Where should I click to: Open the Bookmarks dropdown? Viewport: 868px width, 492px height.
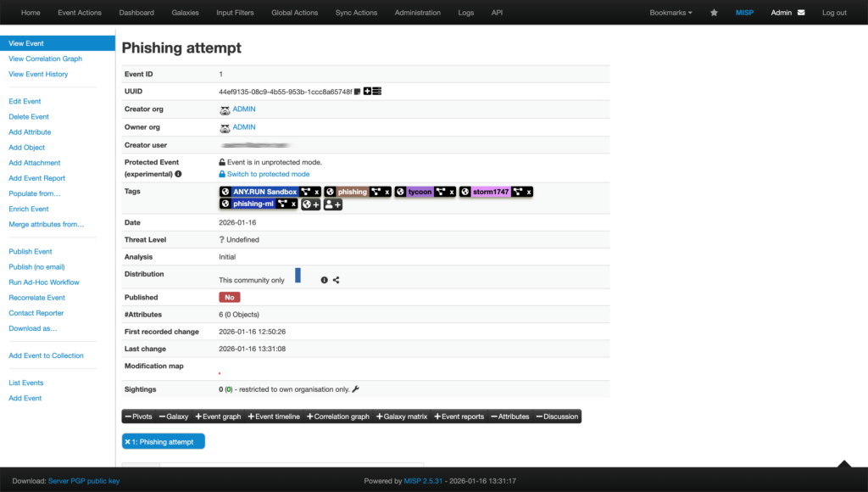pos(670,12)
